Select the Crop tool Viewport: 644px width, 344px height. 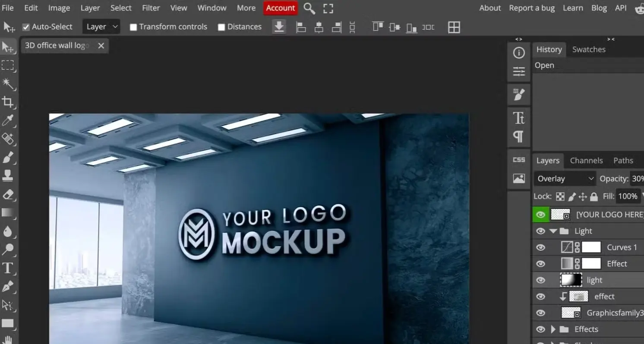coord(8,102)
